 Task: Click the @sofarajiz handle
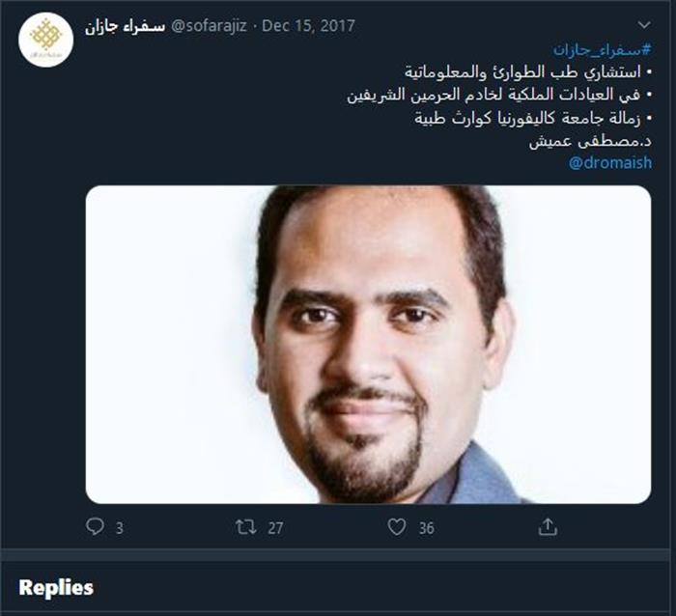tap(209, 26)
